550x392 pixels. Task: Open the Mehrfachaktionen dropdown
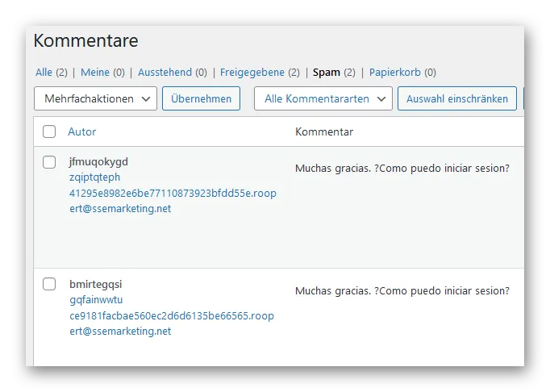coord(95,98)
